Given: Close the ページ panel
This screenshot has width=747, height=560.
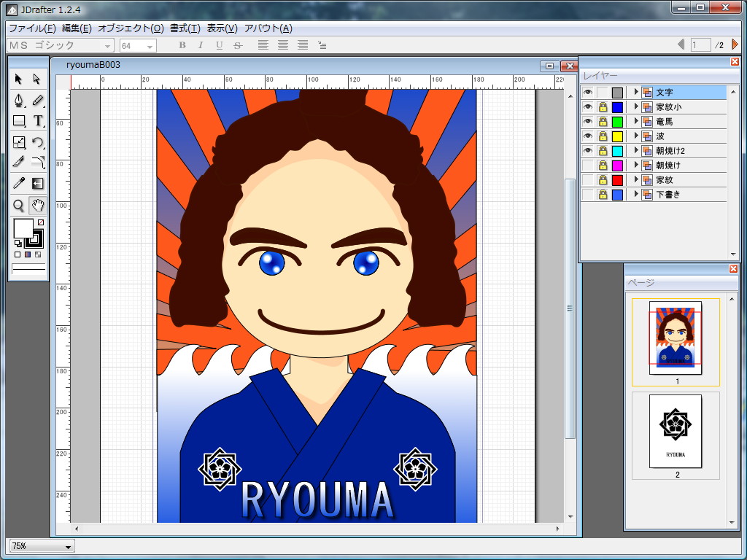Looking at the screenshot, I should 733,269.
